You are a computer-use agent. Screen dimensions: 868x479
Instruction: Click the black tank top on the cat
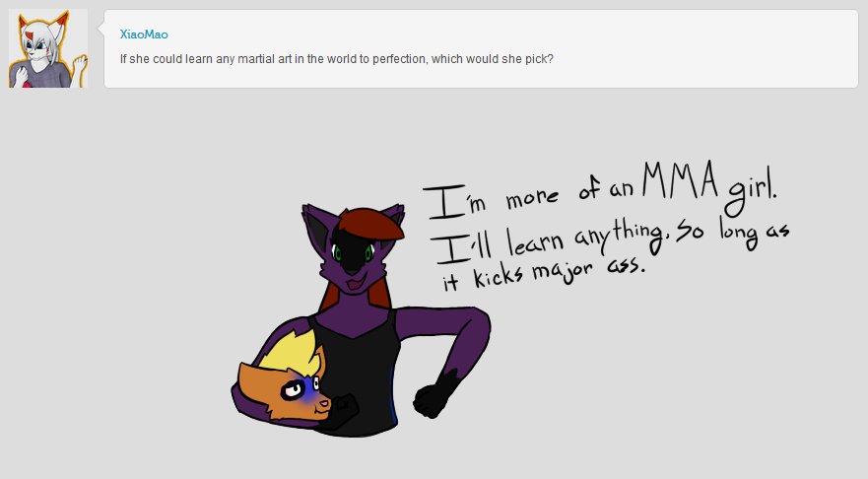357,376
